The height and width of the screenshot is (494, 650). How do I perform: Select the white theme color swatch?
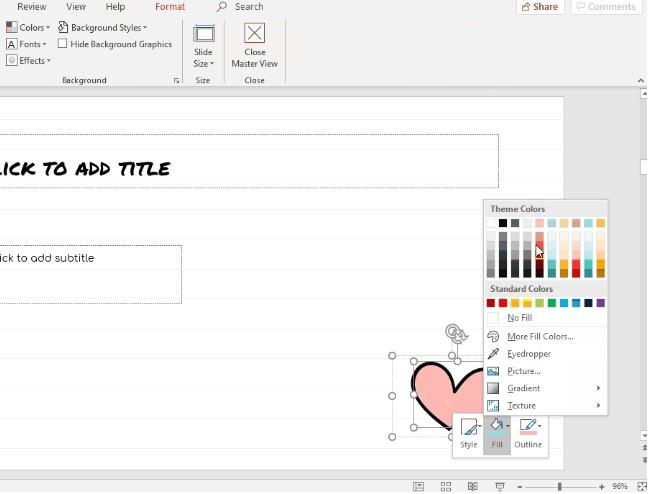click(x=491, y=223)
